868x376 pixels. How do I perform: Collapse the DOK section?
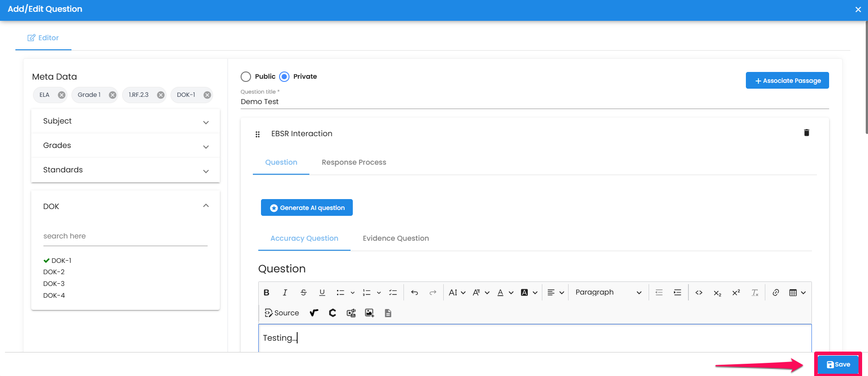[x=206, y=206]
